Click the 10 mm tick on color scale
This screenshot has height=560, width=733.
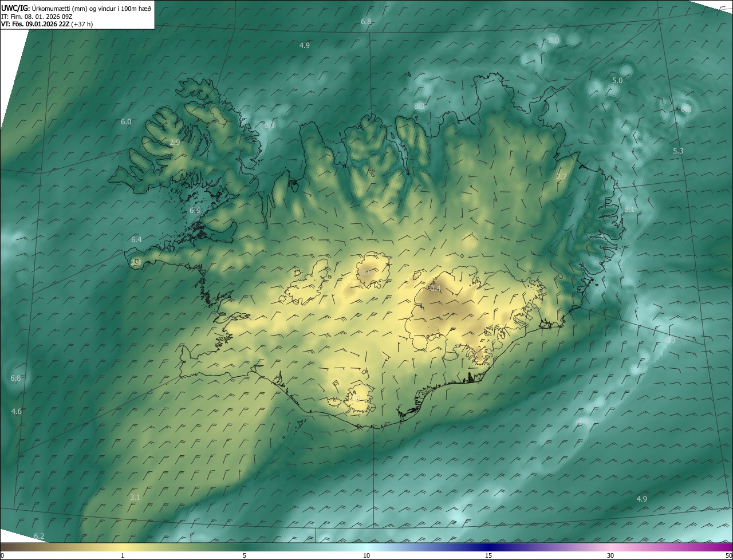click(366, 555)
